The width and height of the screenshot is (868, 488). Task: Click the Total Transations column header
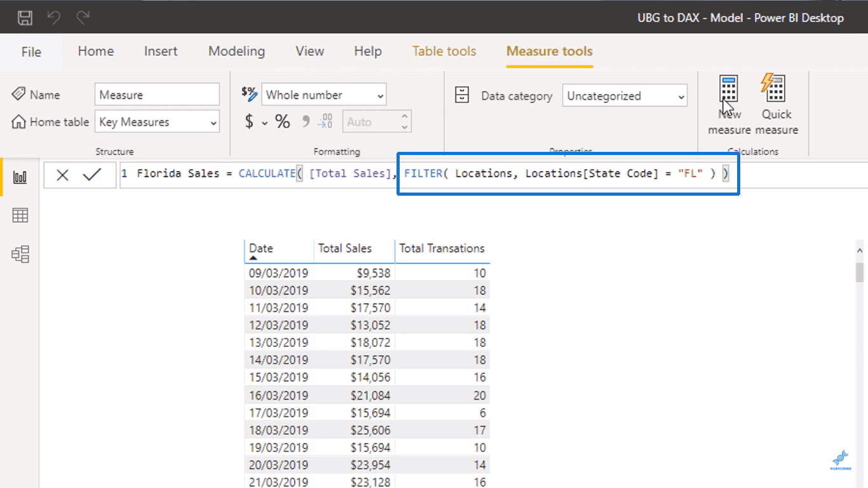tap(442, 248)
